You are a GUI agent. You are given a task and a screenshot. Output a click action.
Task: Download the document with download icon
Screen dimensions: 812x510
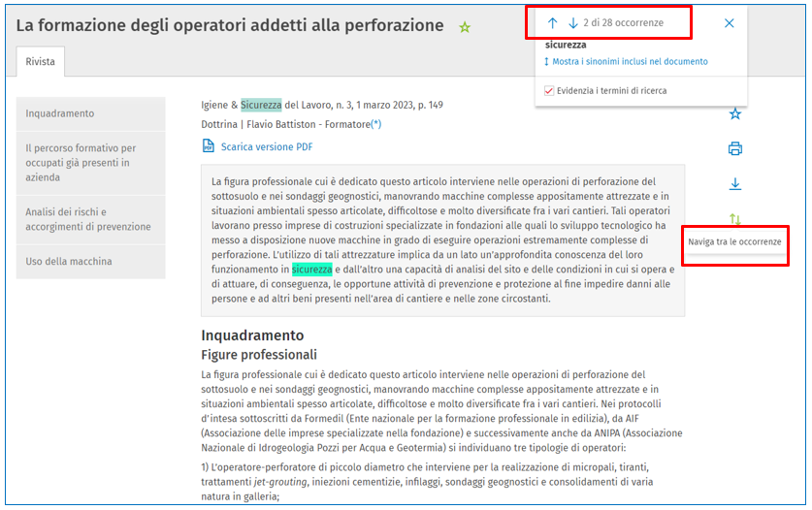tap(734, 184)
